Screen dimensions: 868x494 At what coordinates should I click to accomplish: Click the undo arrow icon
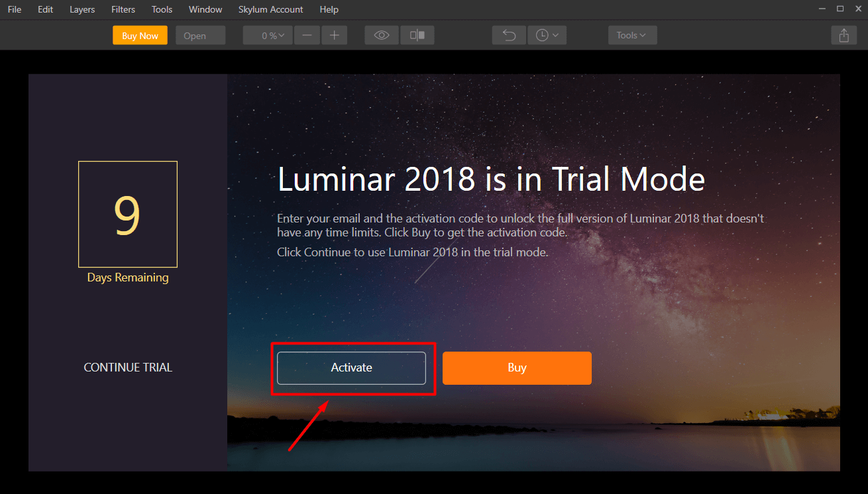[x=509, y=36]
